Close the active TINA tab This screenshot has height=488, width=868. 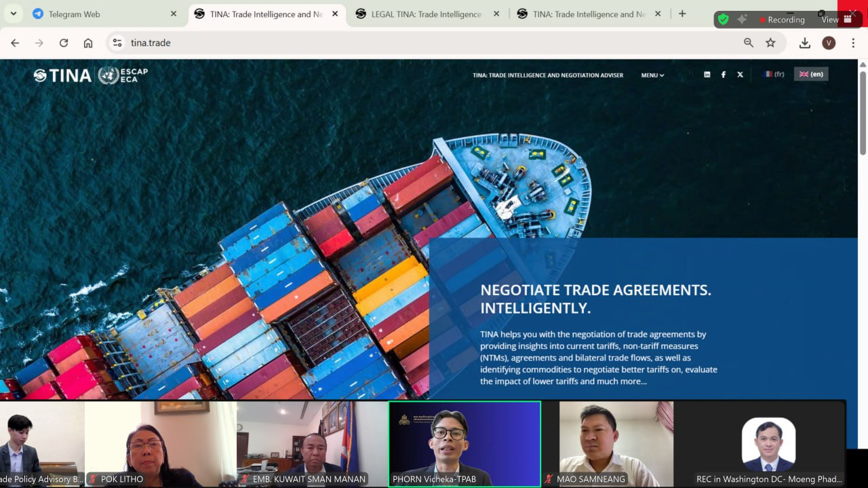coord(335,14)
